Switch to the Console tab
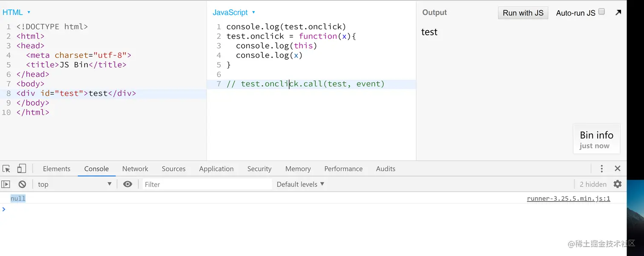This screenshot has height=256, width=644. pyautogui.click(x=96, y=169)
